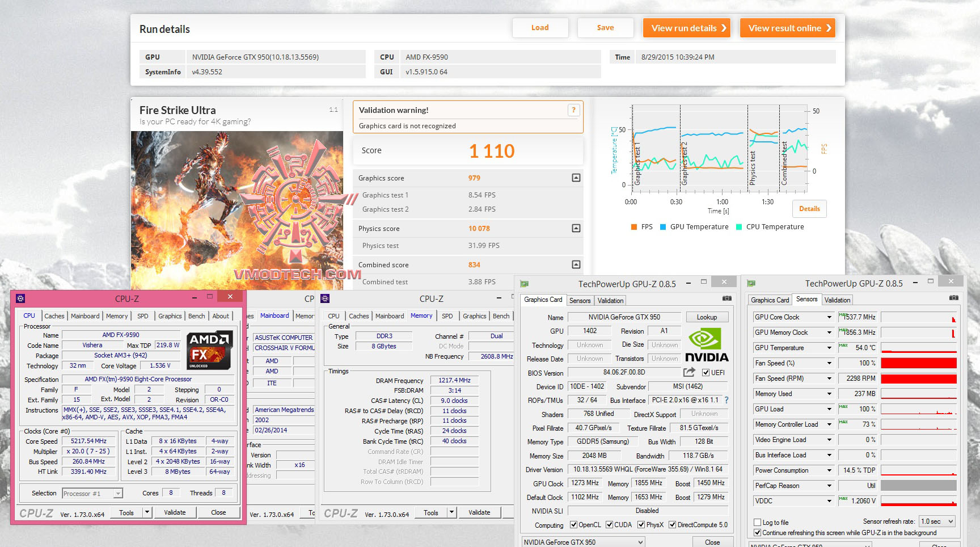
Task: Open the Bus Interface Load sensor dropdown
Action: coord(829,455)
